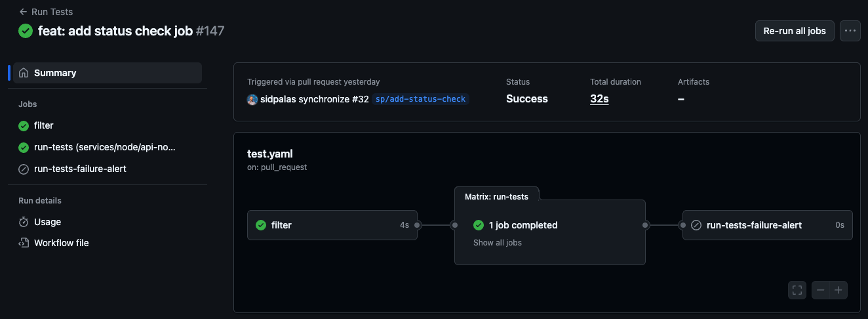Screen dimensions: 868x319
Task: Click the 32s total duration link
Action: (599, 99)
